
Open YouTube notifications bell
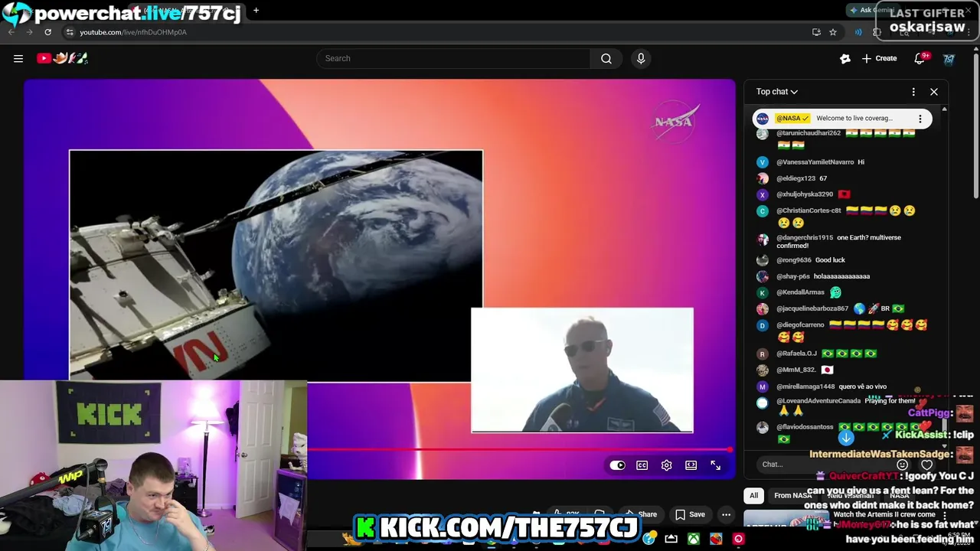coord(920,58)
